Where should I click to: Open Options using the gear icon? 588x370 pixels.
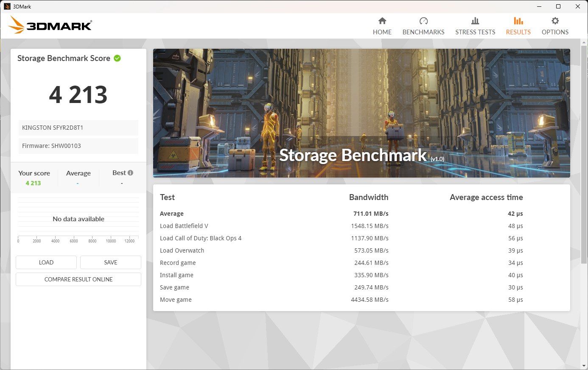click(555, 21)
